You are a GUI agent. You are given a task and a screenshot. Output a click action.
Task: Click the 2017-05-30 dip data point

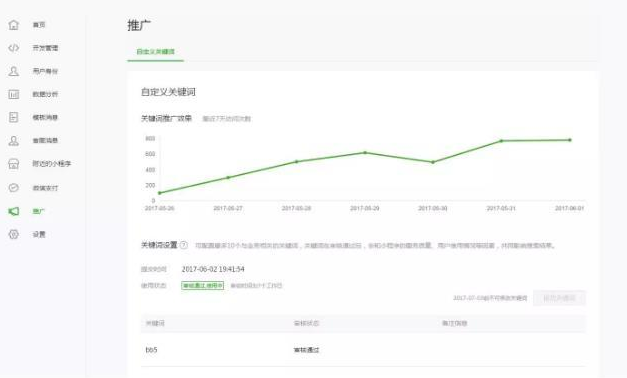click(x=433, y=162)
